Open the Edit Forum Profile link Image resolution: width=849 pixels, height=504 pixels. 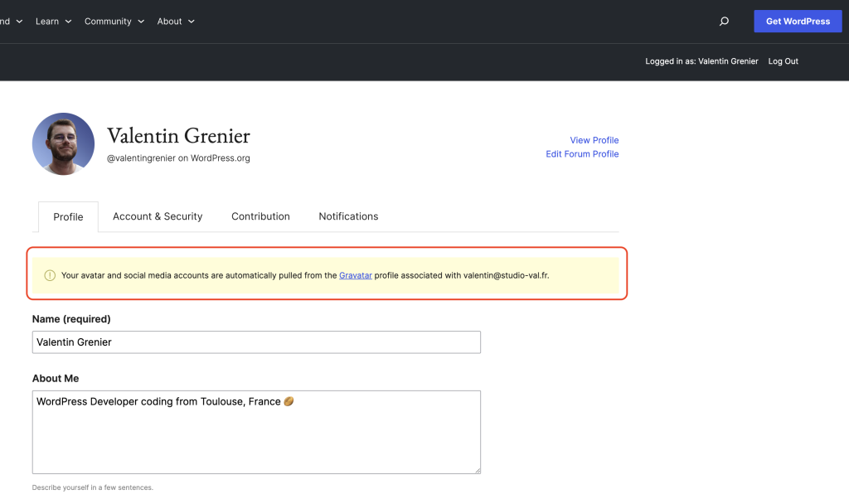pos(582,153)
